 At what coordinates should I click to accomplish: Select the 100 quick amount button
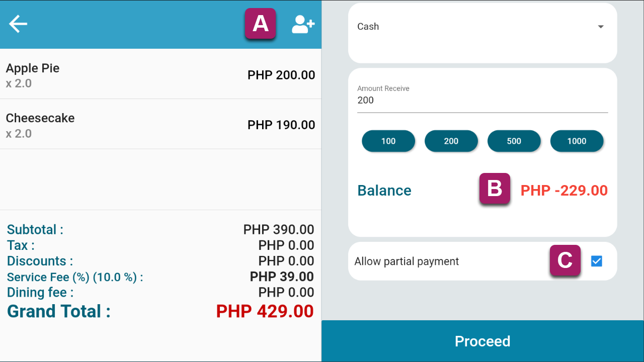(388, 141)
